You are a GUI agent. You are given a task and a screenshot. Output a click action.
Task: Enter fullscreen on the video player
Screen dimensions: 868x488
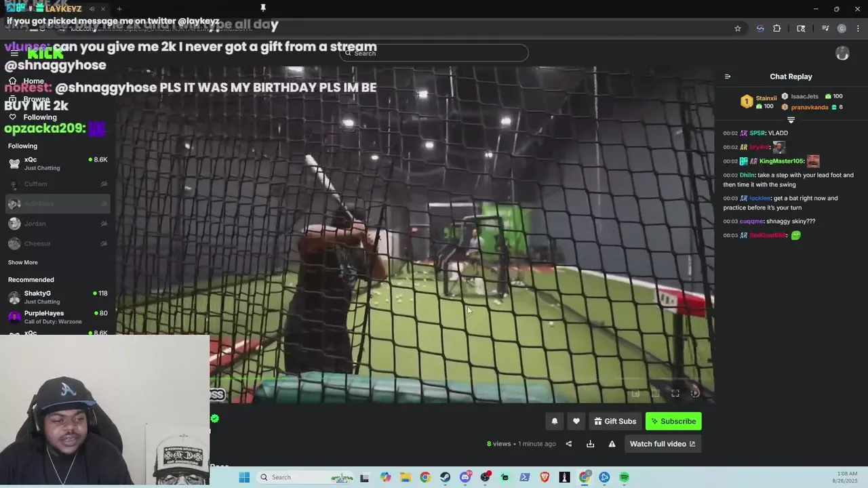[x=675, y=393]
